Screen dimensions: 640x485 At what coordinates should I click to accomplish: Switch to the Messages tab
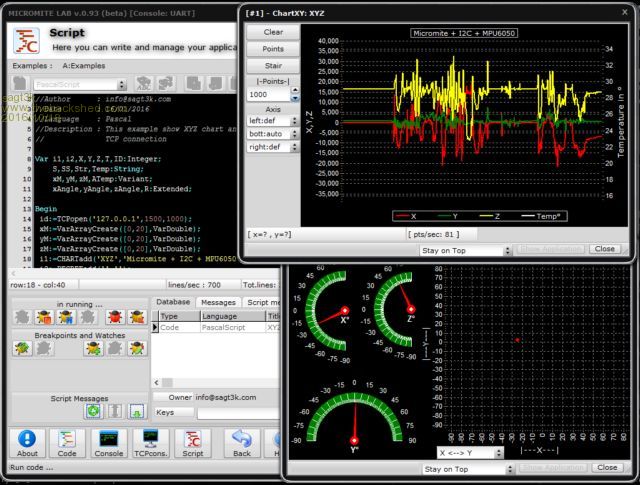point(218,302)
